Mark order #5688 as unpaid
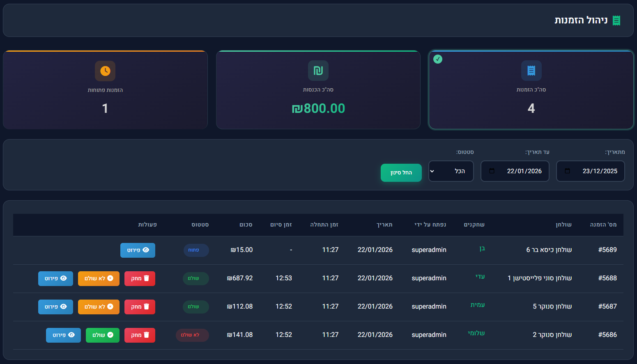The width and height of the screenshot is (637, 364). pyautogui.click(x=99, y=278)
